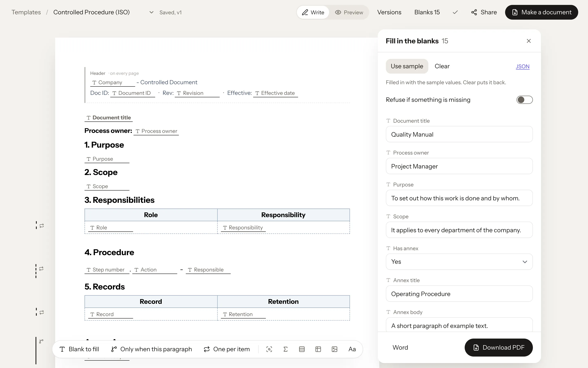Clear the sample values
The height and width of the screenshot is (368, 588).
[442, 66]
